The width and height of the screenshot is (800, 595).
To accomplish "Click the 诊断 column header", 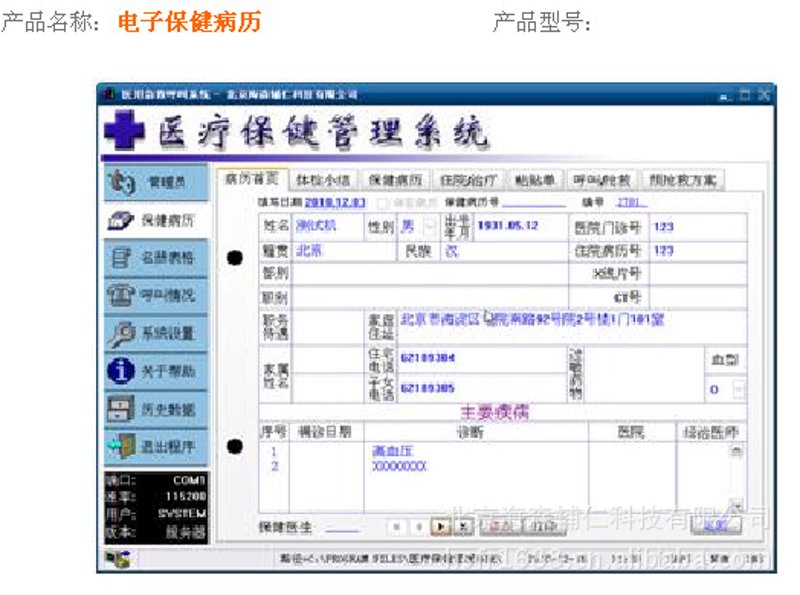I will point(476,432).
